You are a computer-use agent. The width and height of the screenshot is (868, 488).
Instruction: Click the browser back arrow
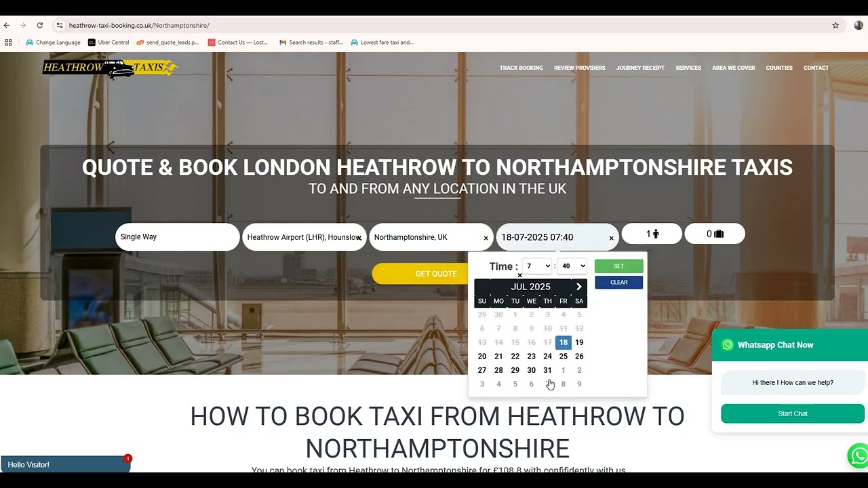(7, 25)
